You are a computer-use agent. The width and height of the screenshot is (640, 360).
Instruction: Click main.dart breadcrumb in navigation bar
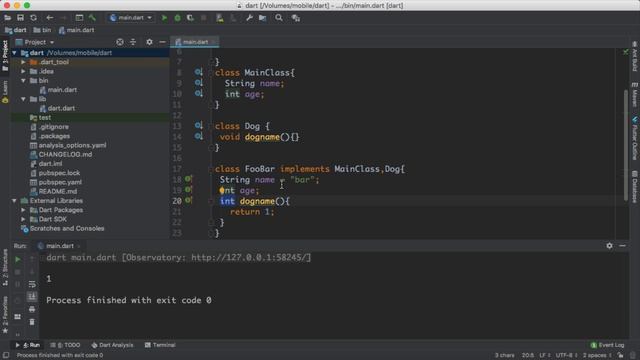pos(77,30)
